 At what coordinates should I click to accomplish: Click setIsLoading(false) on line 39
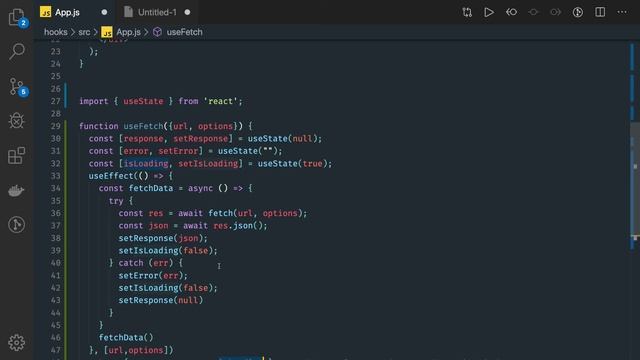point(168,250)
